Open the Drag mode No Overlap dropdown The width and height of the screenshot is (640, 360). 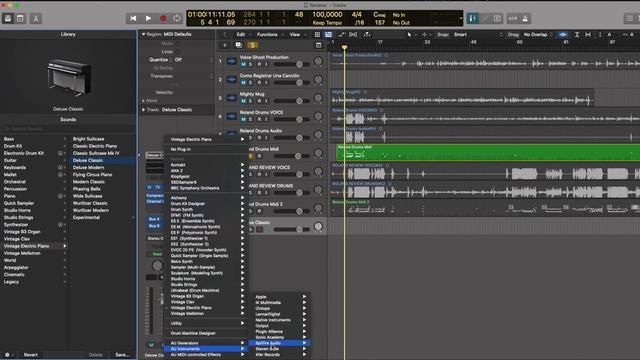click(x=537, y=35)
